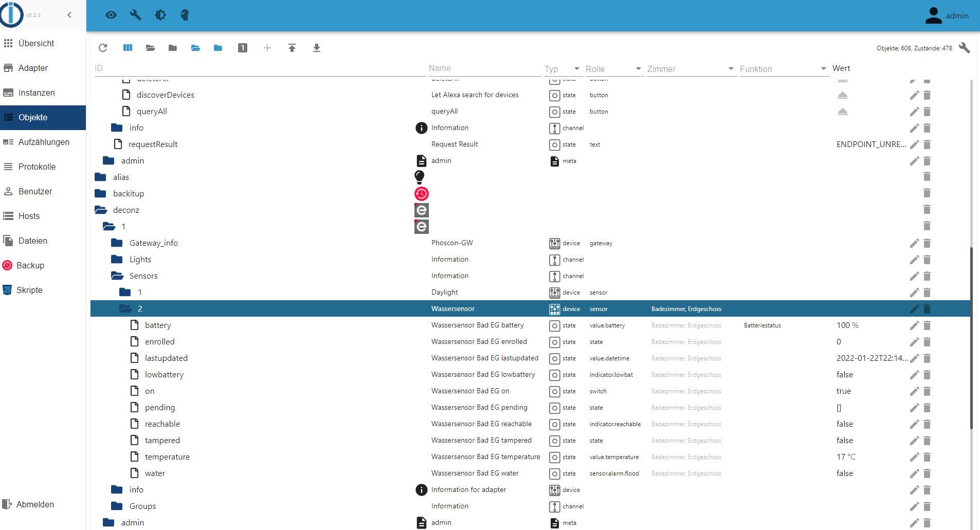This screenshot has width=980, height=530.
Task: Toggle expert mode head icon
Action: [x=185, y=15]
